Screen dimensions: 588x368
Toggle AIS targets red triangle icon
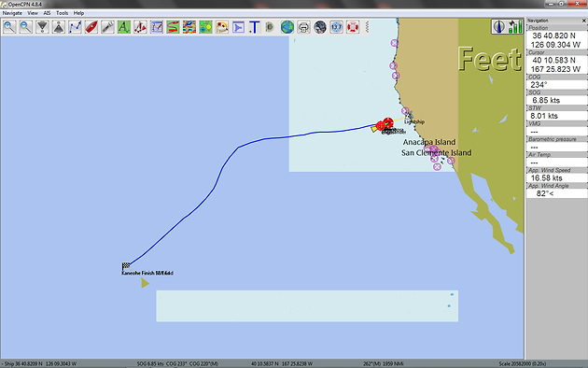(x=140, y=27)
